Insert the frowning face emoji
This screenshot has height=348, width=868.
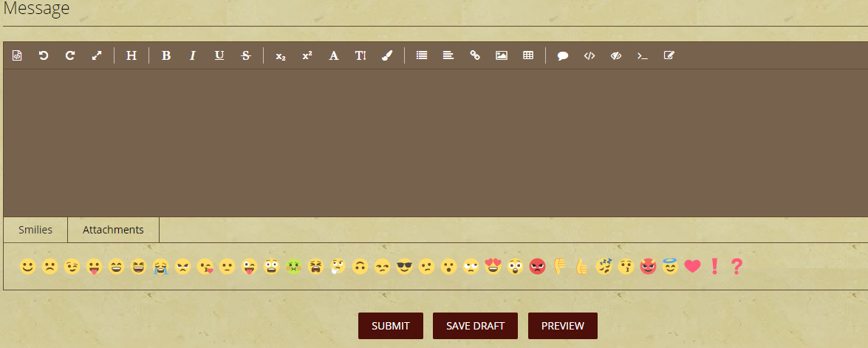pos(49,267)
